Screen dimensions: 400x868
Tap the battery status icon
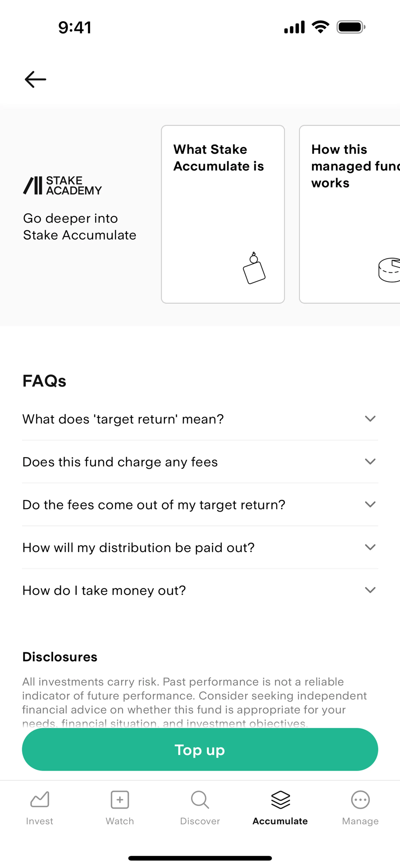tap(351, 27)
